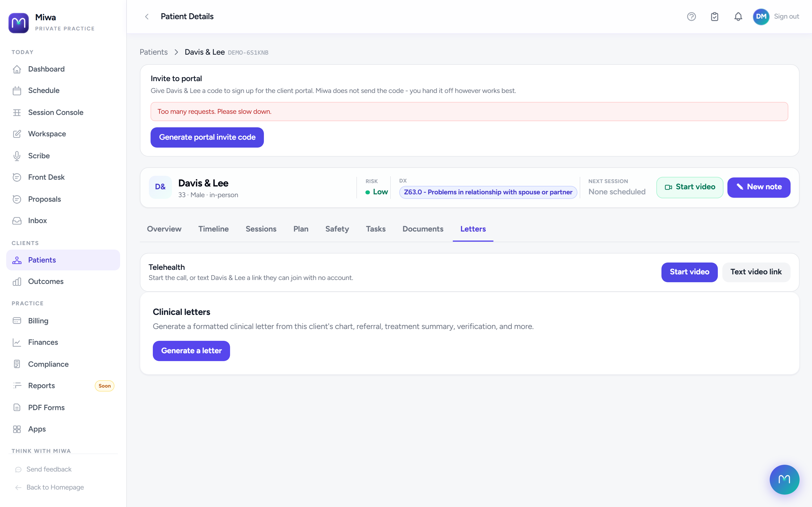This screenshot has width=812, height=507.
Task: Click the Text video link button
Action: click(x=756, y=272)
